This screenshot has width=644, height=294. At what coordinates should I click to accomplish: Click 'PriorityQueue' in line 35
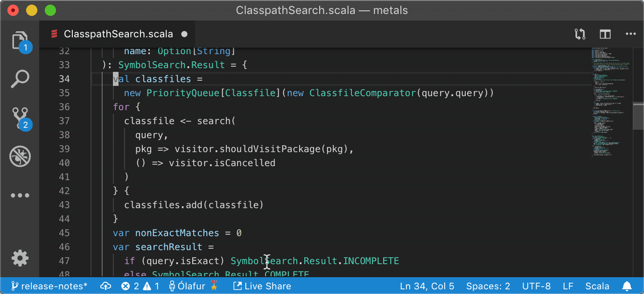point(183,93)
